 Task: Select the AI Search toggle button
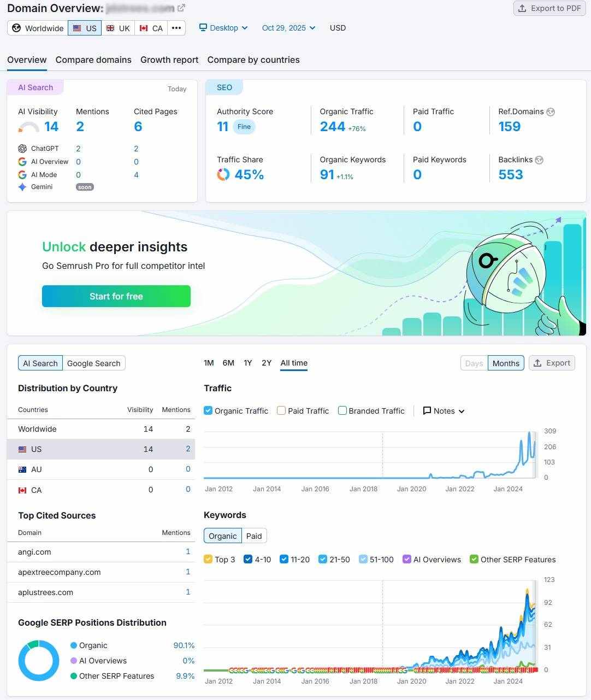pyautogui.click(x=40, y=363)
